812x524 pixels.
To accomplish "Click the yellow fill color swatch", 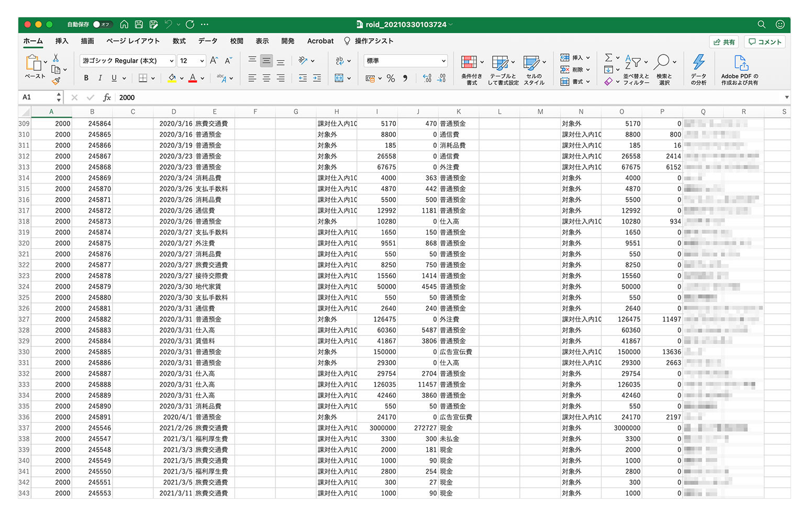I will (172, 78).
